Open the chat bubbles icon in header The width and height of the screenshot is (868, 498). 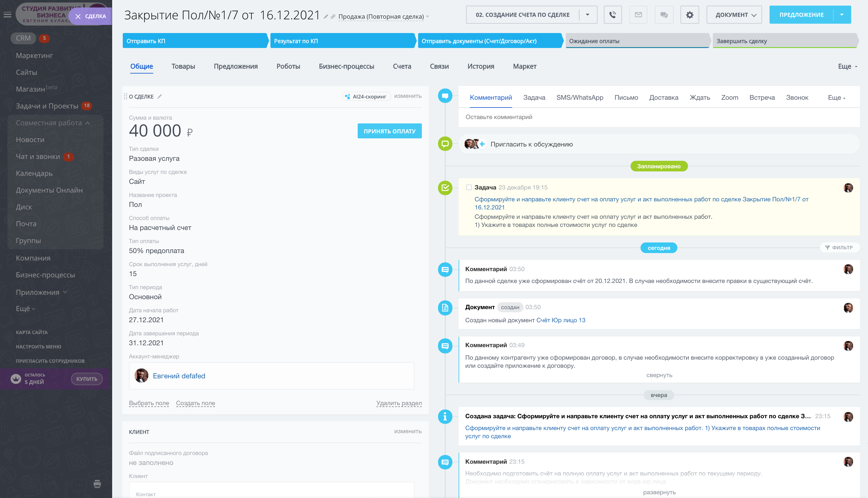(x=664, y=15)
